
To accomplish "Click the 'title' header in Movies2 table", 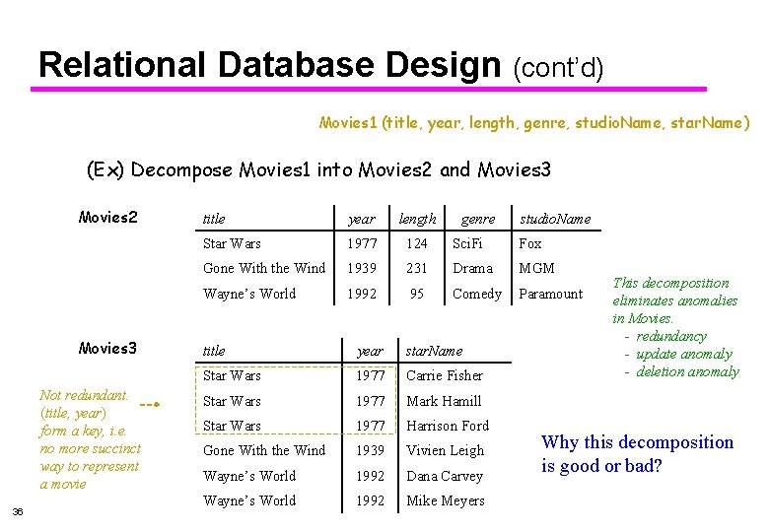I will click(214, 219).
